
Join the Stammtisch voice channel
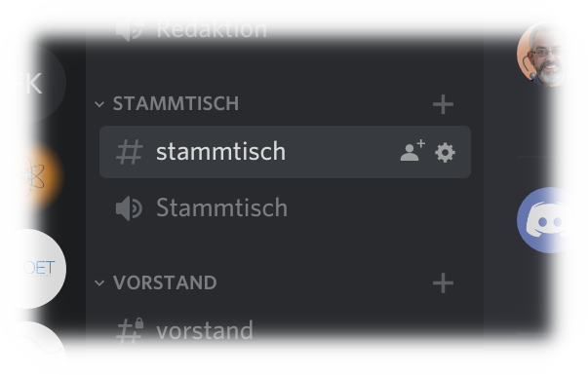point(285,207)
